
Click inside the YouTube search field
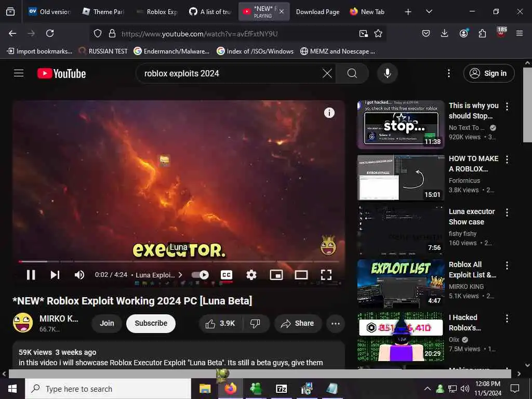231,73
